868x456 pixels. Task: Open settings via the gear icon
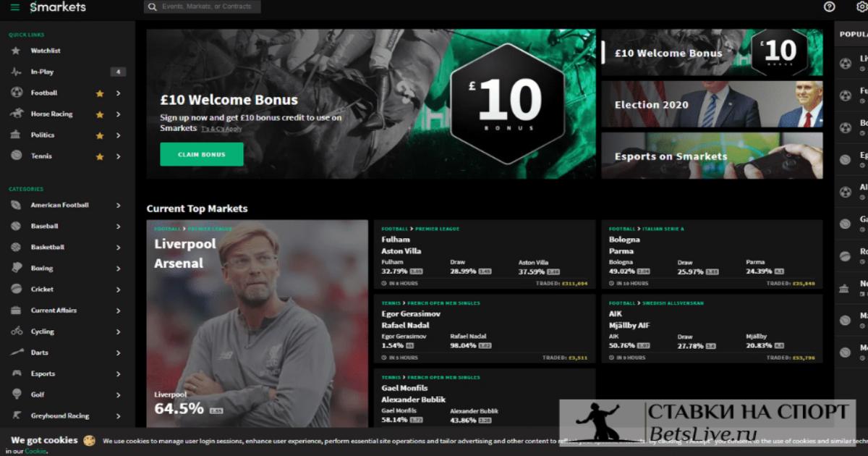pyautogui.click(x=862, y=7)
